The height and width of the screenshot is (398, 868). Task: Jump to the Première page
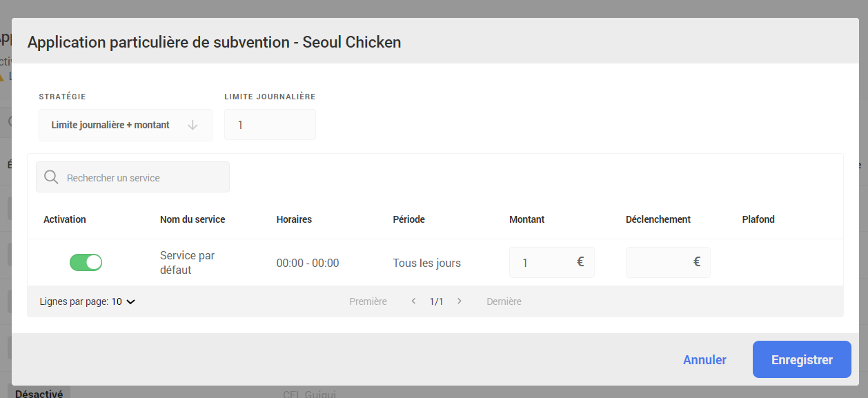coord(368,301)
